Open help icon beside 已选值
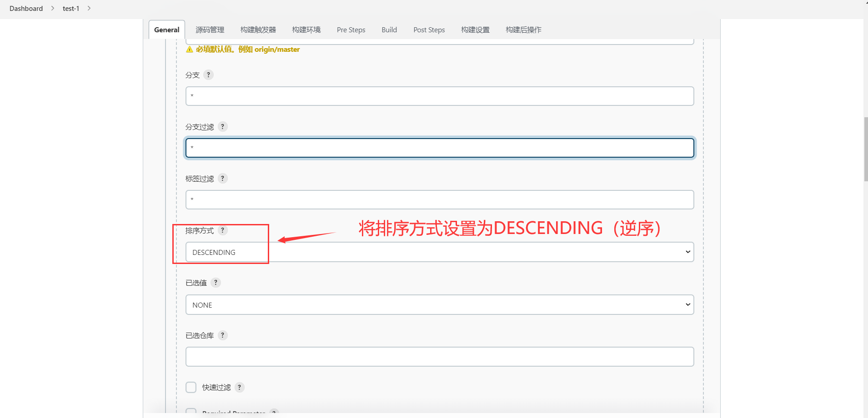The width and height of the screenshot is (868, 418). tap(216, 282)
